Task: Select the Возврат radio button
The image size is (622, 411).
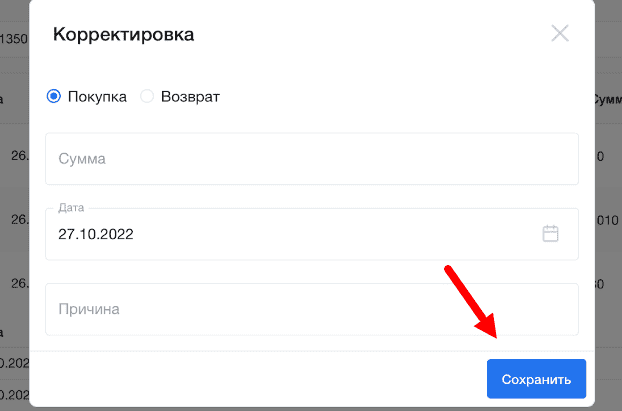Action: click(147, 96)
